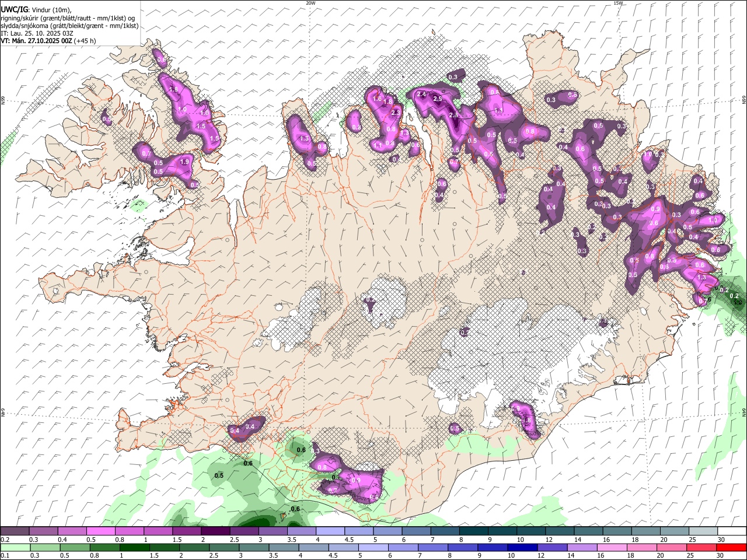The image size is (747, 560).
Task: Pick the snow scale swatch labeled 3.5
Action: coord(301,531)
